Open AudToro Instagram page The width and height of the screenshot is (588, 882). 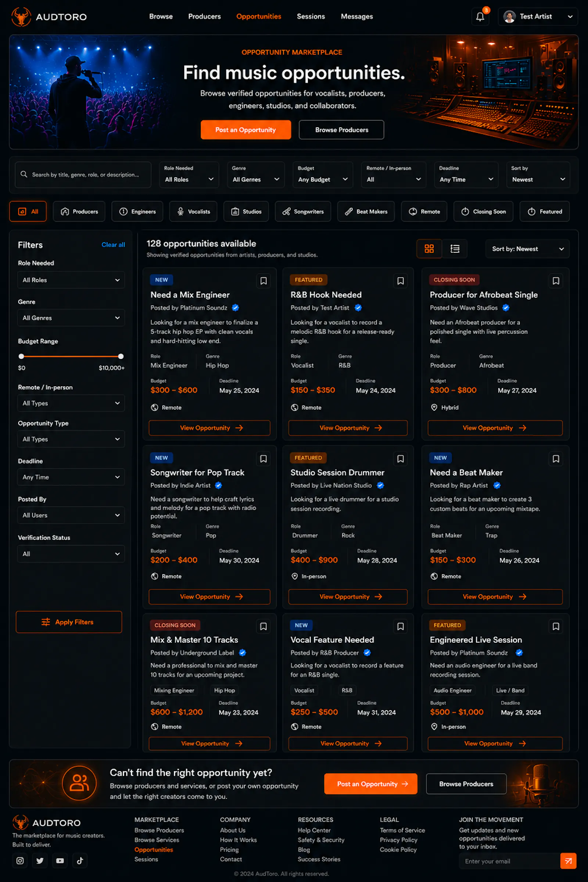(20, 861)
